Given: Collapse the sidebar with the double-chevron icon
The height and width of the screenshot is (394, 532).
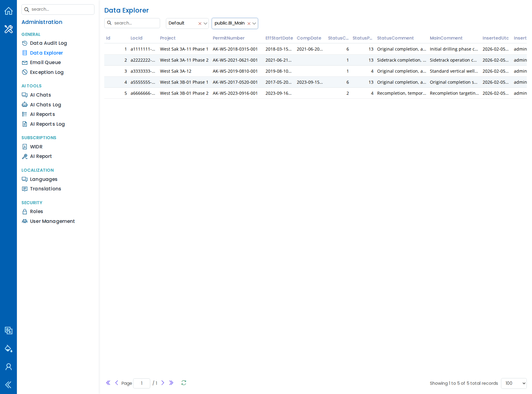Looking at the screenshot, I should pyautogui.click(x=9, y=385).
